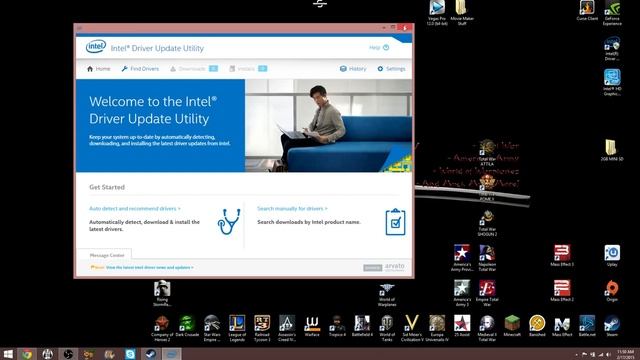
Task: Switch to the Find Drivers tab
Action: [140, 69]
